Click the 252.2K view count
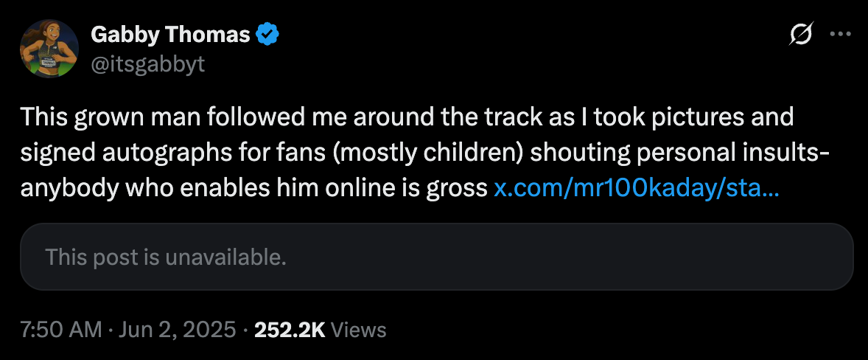 pos(290,330)
